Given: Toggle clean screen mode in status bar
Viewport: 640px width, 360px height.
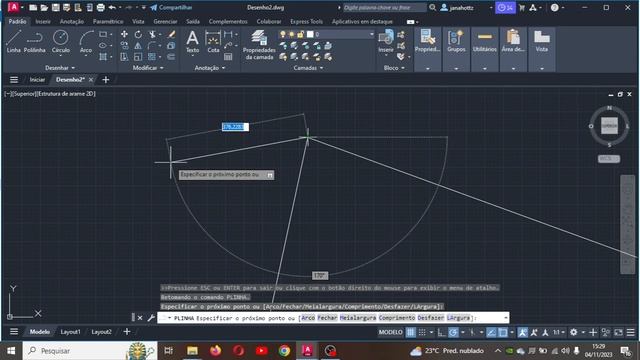Looking at the screenshot, I should coord(619,332).
